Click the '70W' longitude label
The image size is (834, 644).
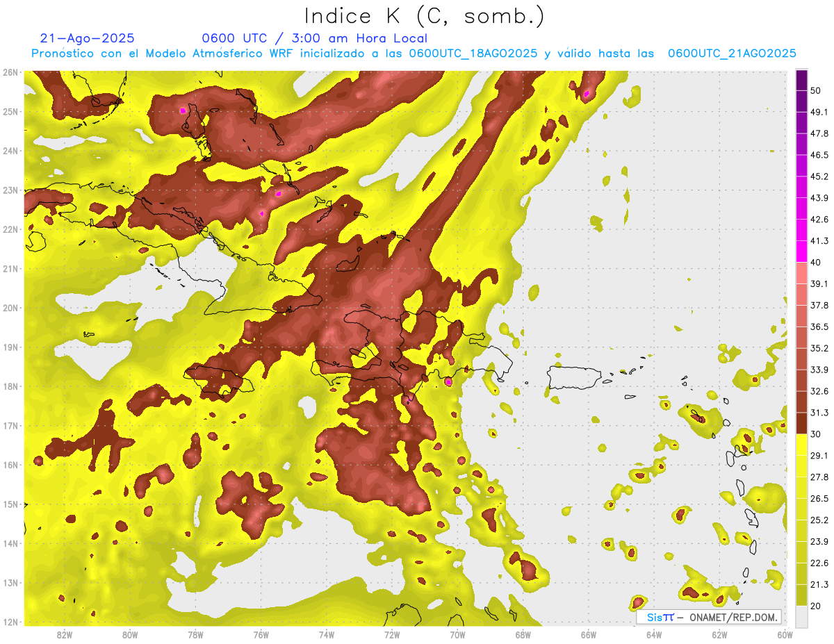coord(457,634)
